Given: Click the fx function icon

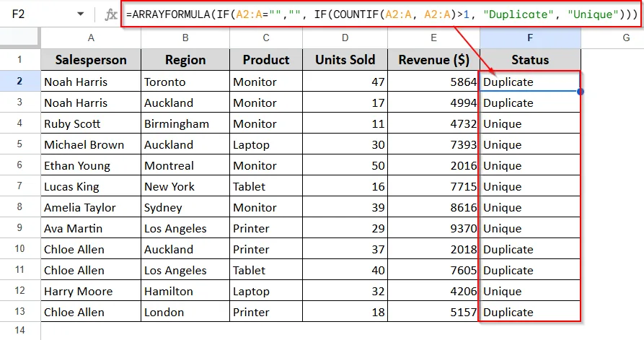Looking at the screenshot, I should 110,14.
